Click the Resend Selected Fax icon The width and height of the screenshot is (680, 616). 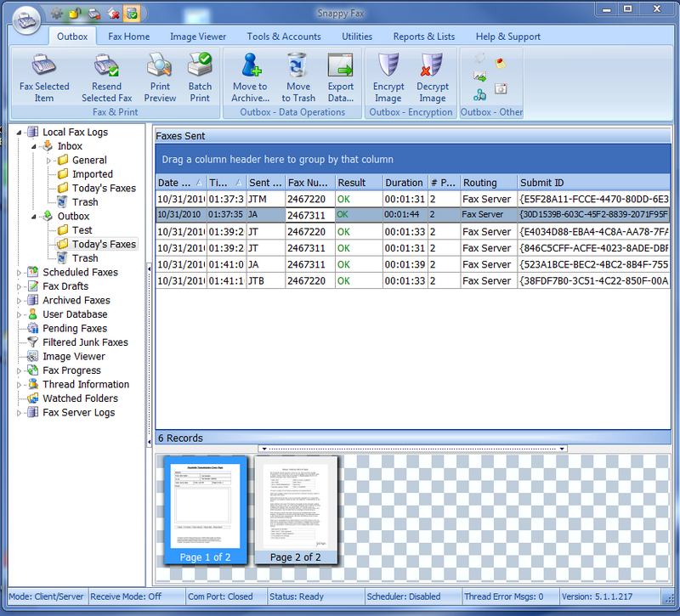(x=106, y=79)
